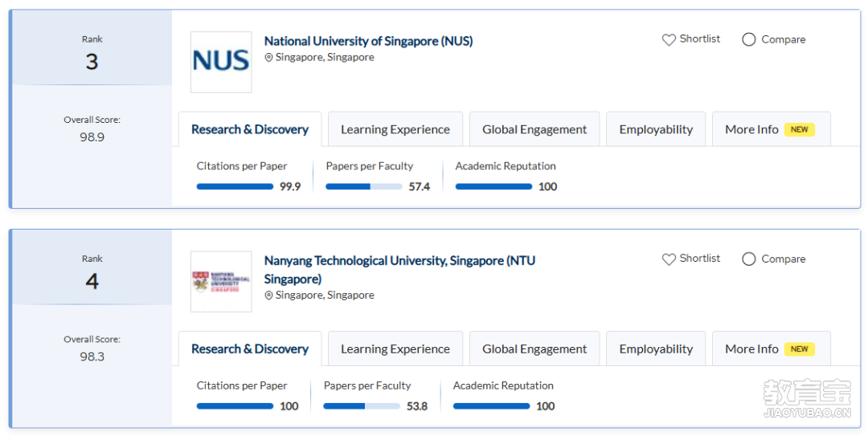Click NTU 'Papers per Faculty' label
The height and width of the screenshot is (436, 868).
click(367, 385)
